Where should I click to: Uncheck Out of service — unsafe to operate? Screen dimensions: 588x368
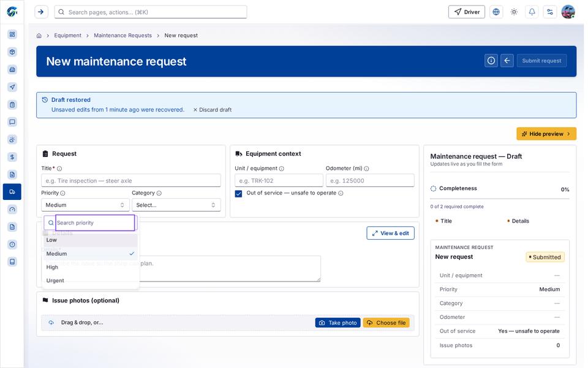tap(238, 193)
